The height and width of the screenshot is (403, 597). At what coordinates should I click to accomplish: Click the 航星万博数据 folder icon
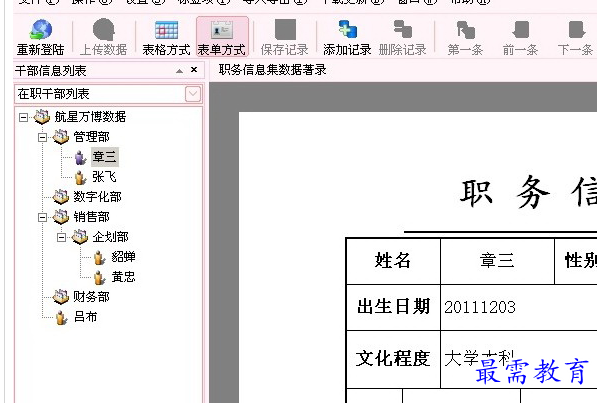point(42,117)
